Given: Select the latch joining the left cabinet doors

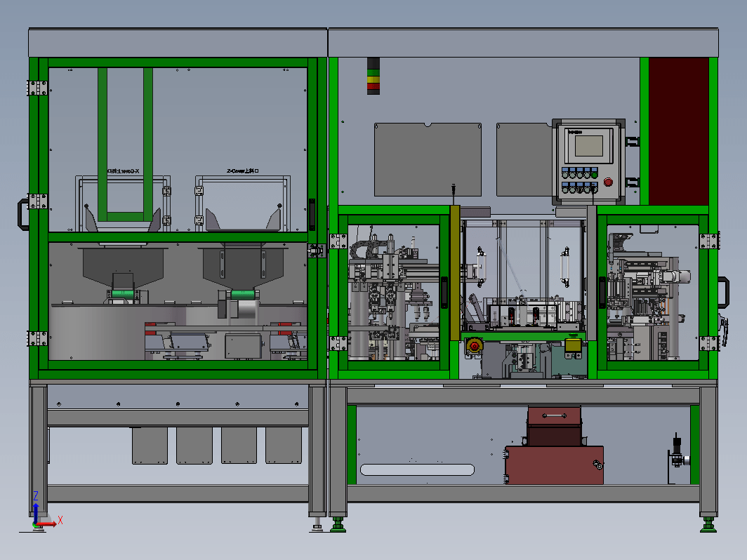Looking at the screenshot, I should pyautogui.click(x=316, y=250).
